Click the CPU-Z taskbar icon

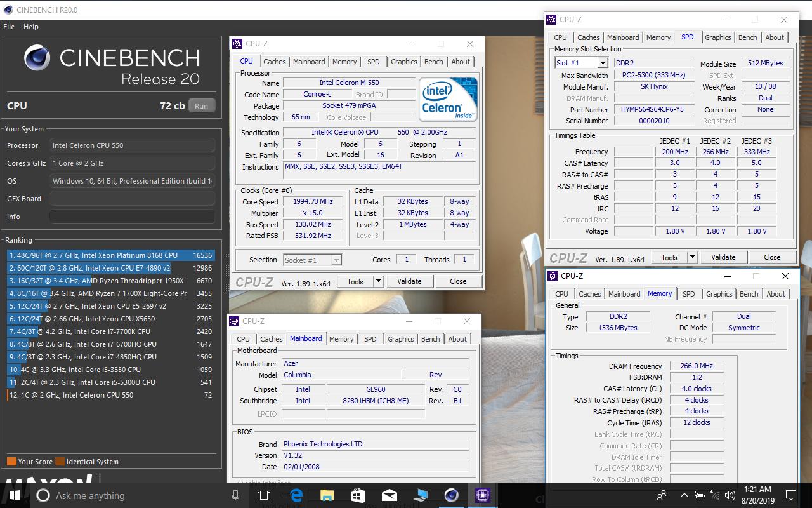[x=482, y=495]
